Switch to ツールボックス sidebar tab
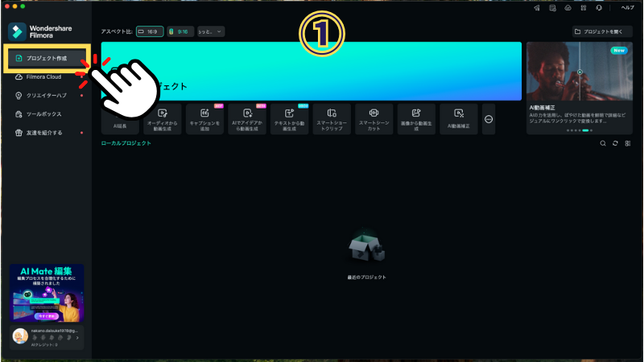The height and width of the screenshot is (362, 644). pyautogui.click(x=46, y=114)
